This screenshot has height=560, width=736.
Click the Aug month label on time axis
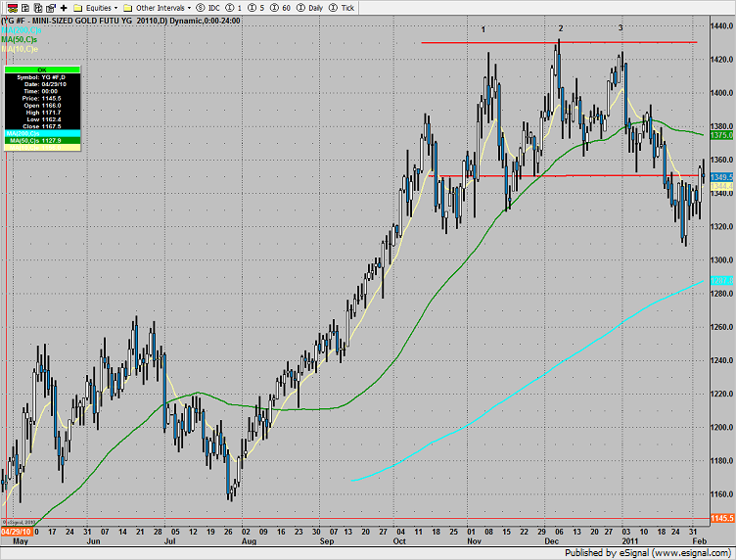pyautogui.click(x=249, y=541)
